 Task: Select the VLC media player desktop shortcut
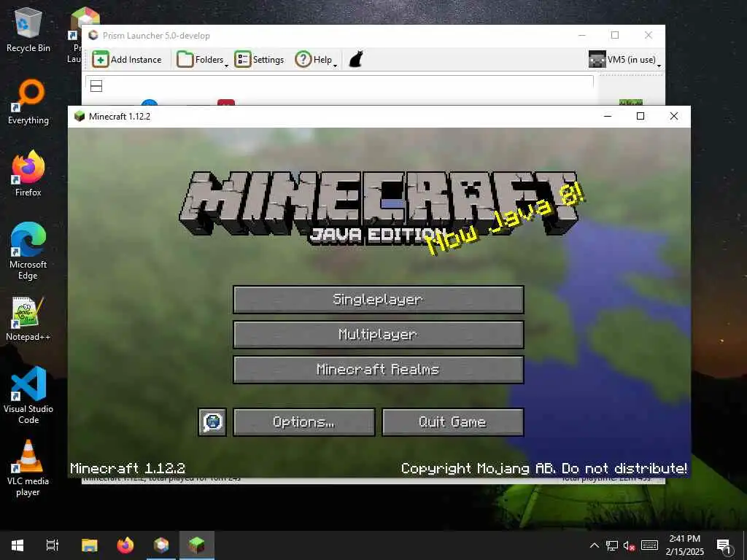28,468
